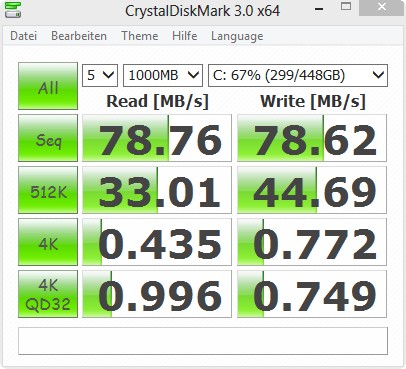
Task: Select the 4K QD32 write value 0.749
Action: [312, 294]
